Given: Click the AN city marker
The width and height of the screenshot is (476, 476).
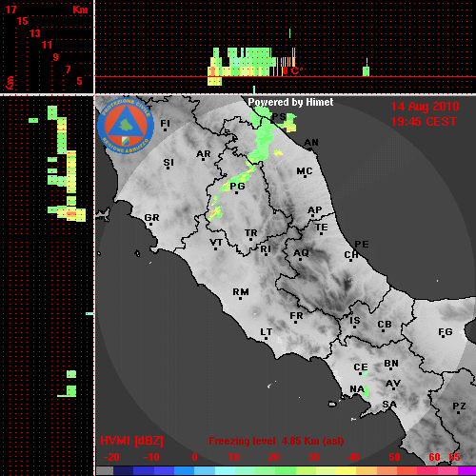Looking at the screenshot, I should (311, 144).
